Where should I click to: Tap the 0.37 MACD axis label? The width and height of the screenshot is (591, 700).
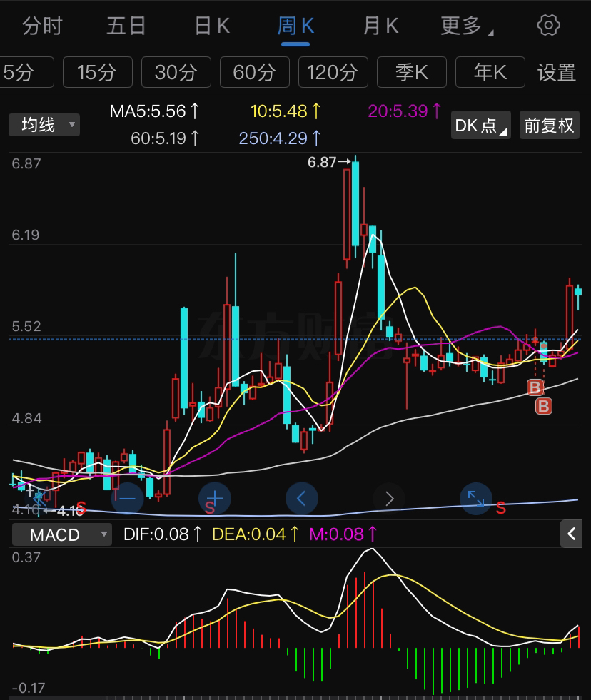(x=26, y=557)
